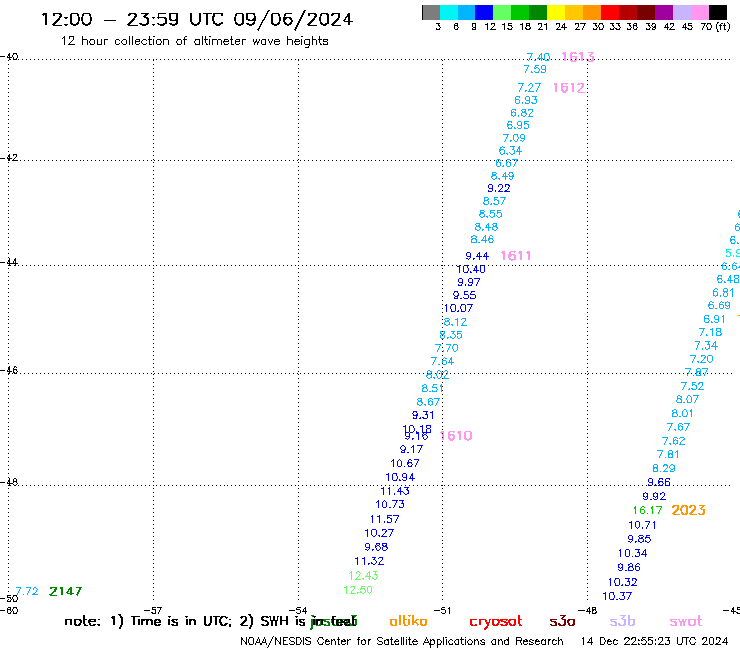Click the 11.57 wave height reading

(385, 519)
